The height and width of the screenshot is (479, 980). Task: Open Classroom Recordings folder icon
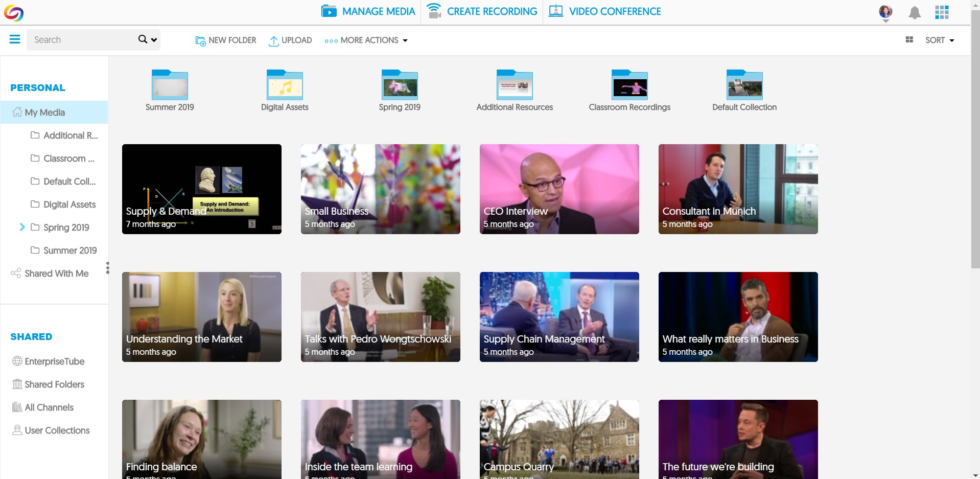pos(629,84)
